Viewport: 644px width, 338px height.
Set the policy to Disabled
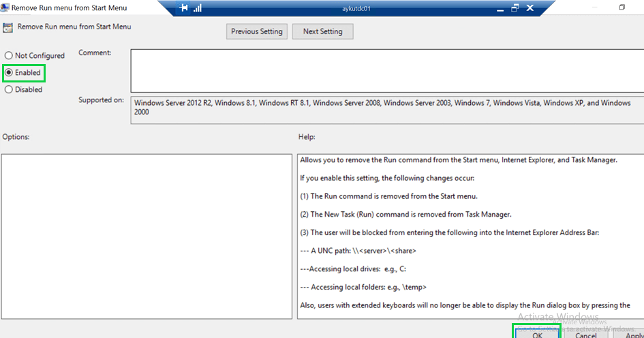coord(8,89)
